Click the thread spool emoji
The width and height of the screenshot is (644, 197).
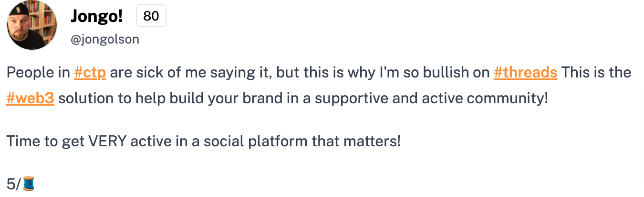(x=29, y=184)
